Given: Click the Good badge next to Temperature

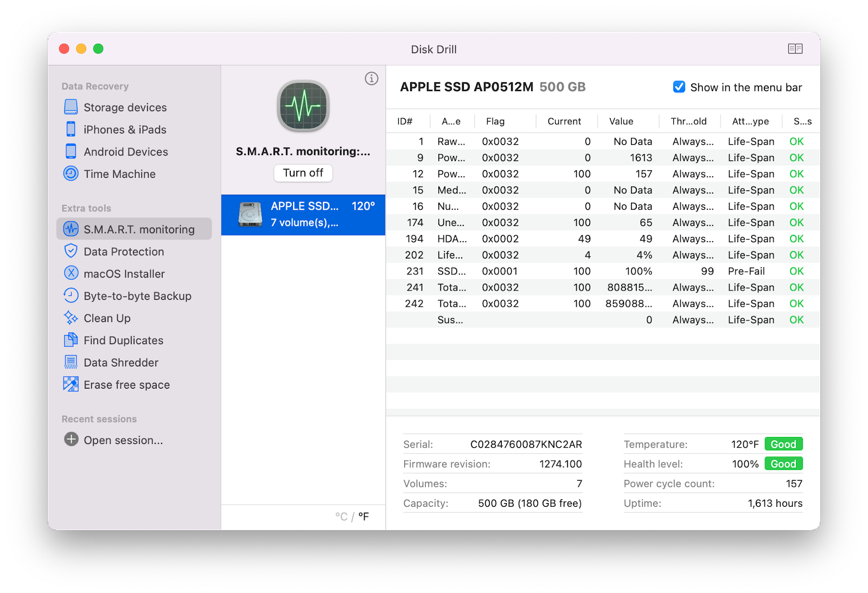Looking at the screenshot, I should (783, 444).
